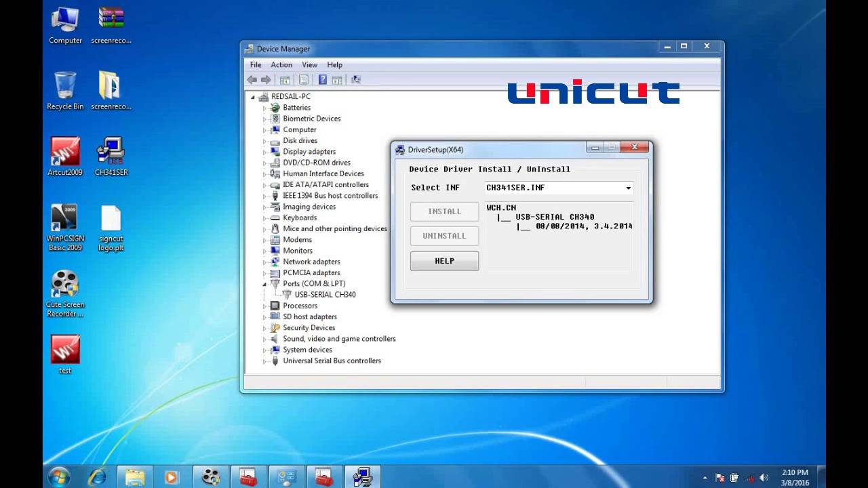Click Scan for hardware changes toolbar icon

click(x=356, y=80)
